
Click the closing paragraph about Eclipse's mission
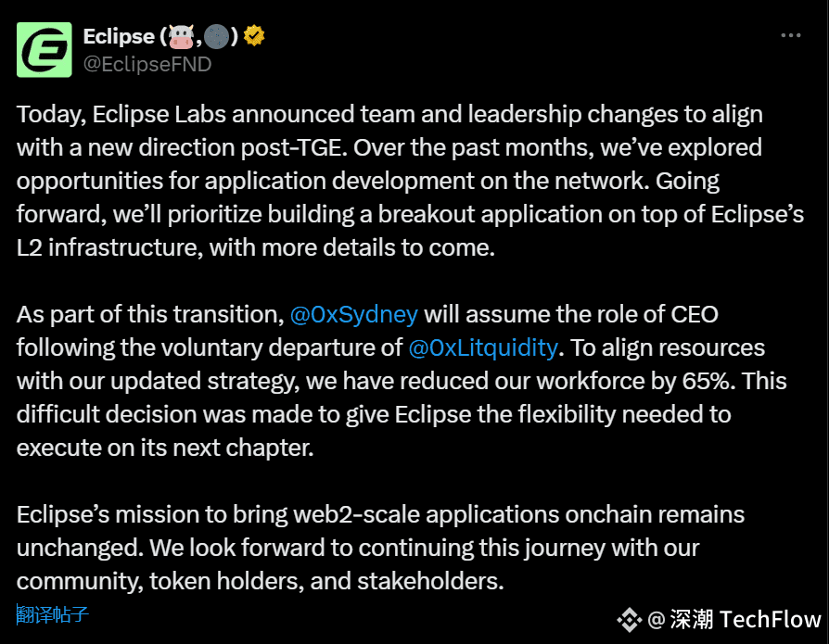point(381,548)
